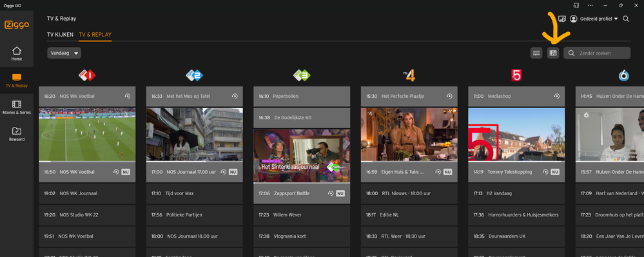Click replay icon on Met het Mes op Tafel
Viewport: 644px width, 257px height.
pos(235,96)
